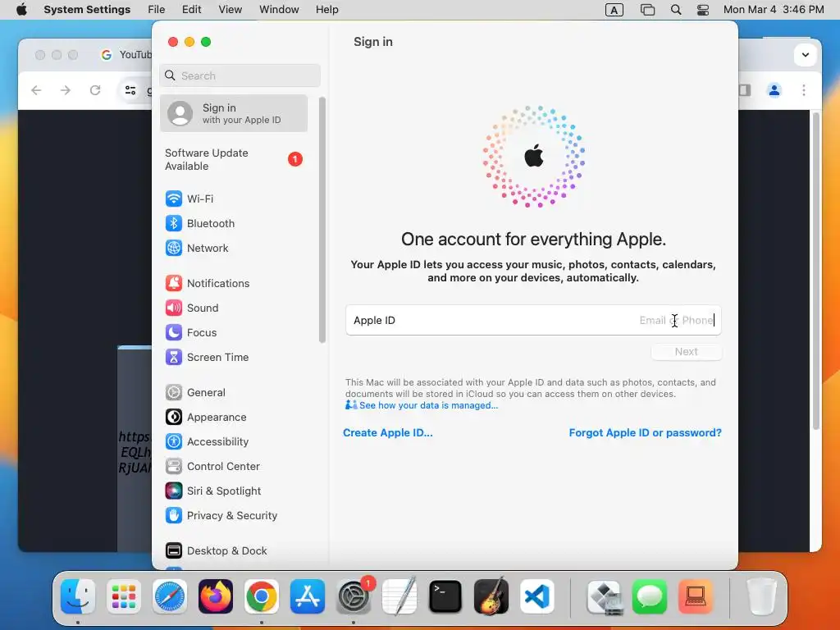This screenshot has width=840, height=630.
Task: Click Create Apple ID link
Action: point(387,433)
